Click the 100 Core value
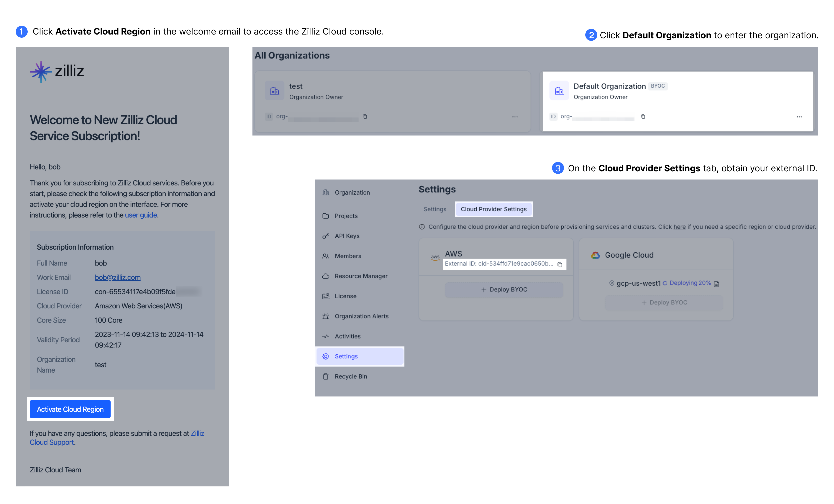This screenshot has width=834, height=504. [108, 320]
